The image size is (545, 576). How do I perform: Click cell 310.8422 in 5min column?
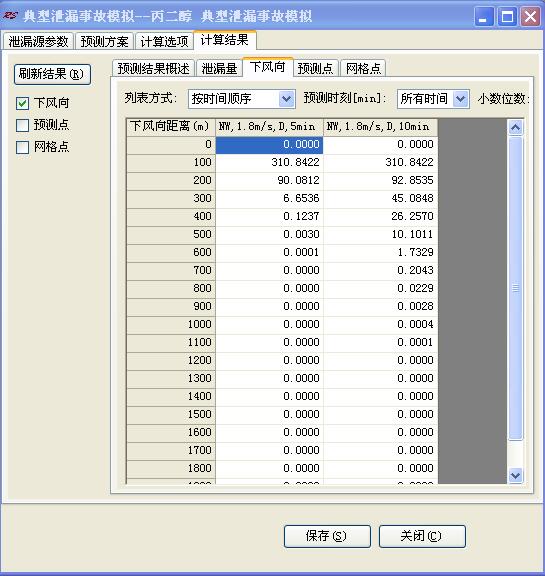coord(269,163)
